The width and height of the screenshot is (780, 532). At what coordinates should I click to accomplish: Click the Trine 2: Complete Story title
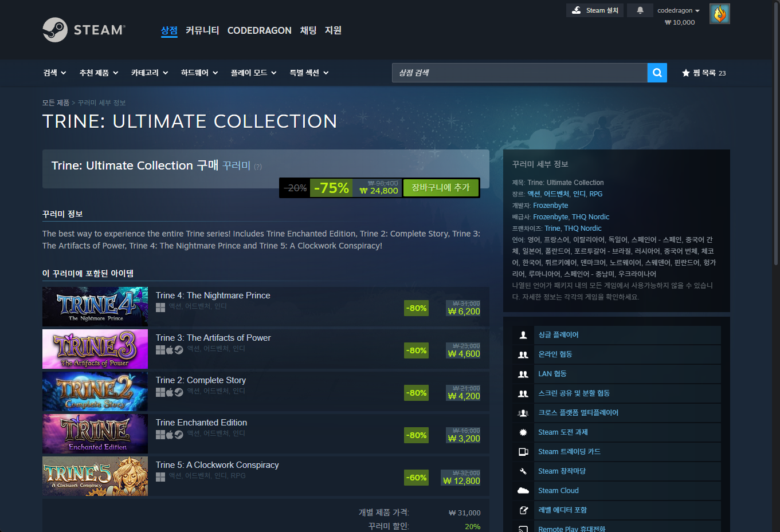tap(201, 380)
